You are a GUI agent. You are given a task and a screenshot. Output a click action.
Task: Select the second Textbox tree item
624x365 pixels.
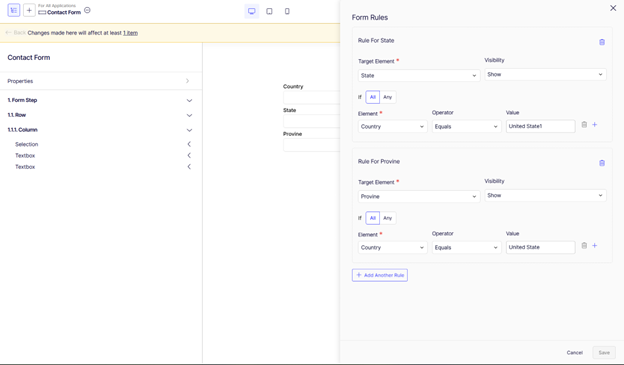click(x=25, y=167)
